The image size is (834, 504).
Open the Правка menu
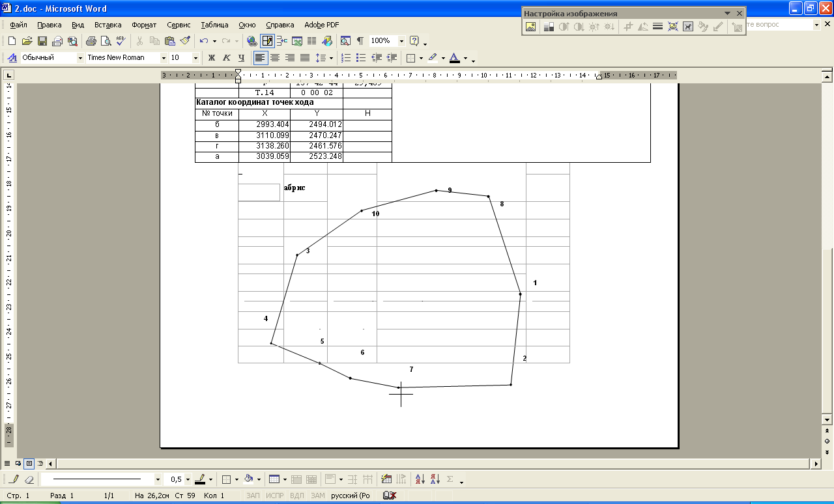(x=50, y=25)
